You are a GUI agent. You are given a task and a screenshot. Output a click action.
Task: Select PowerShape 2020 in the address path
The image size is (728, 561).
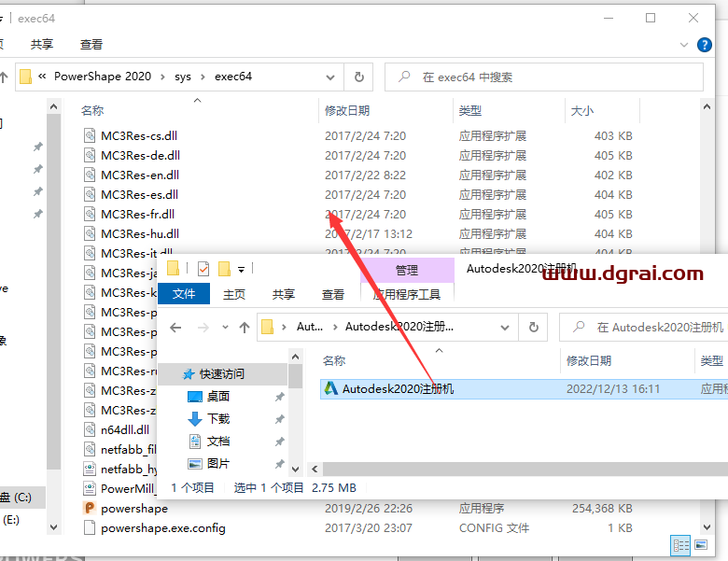click(103, 77)
